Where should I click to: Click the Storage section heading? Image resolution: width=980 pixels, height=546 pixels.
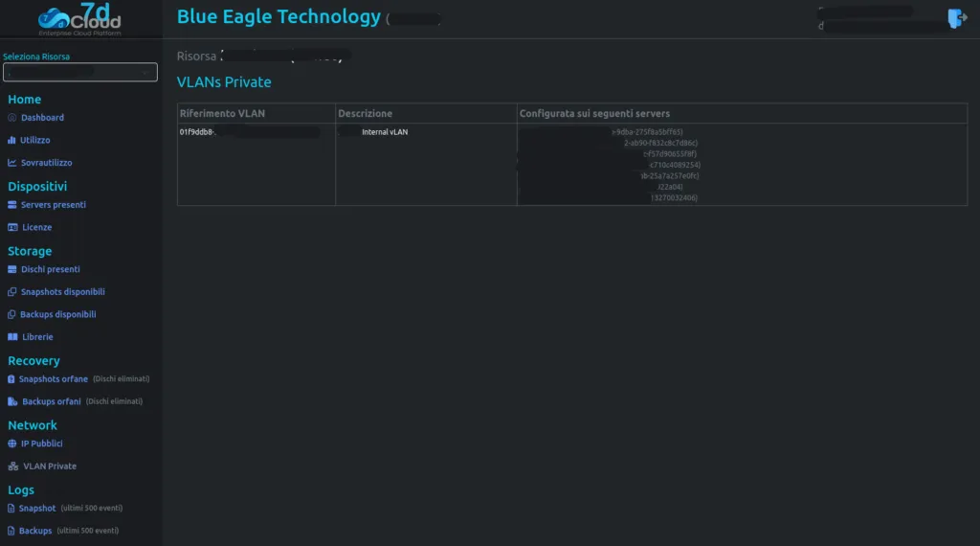[x=30, y=251]
